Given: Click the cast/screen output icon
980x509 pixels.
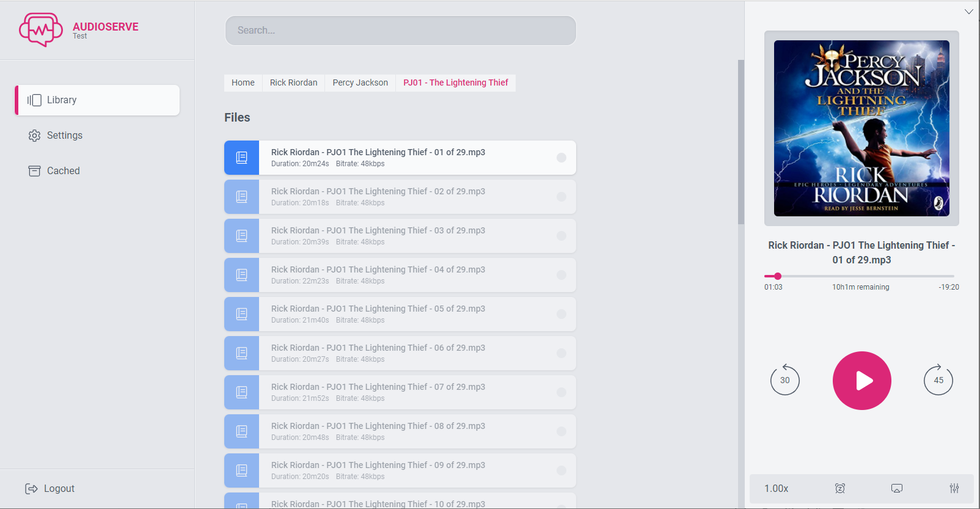Looking at the screenshot, I should 897,488.
